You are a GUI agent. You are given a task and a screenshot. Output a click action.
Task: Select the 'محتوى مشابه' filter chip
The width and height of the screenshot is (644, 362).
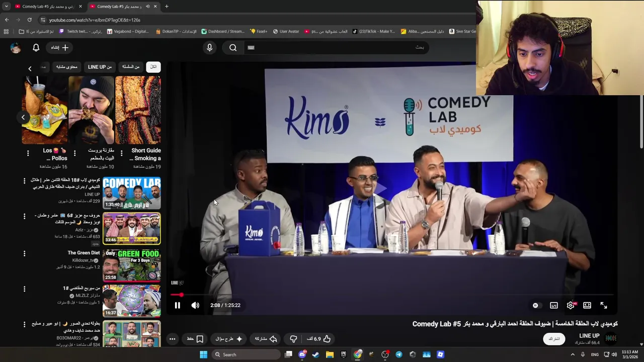pyautogui.click(x=66, y=67)
